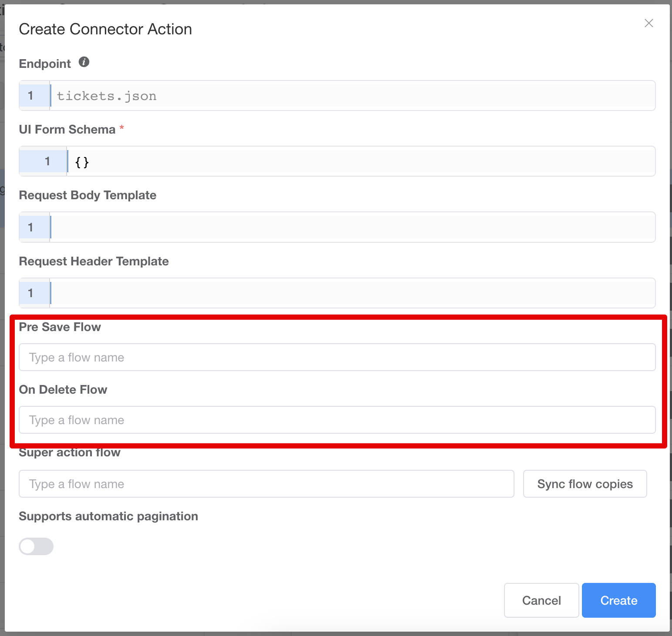Toggle Supports automatic pagination switch
This screenshot has height=636, width=672.
coord(36,546)
